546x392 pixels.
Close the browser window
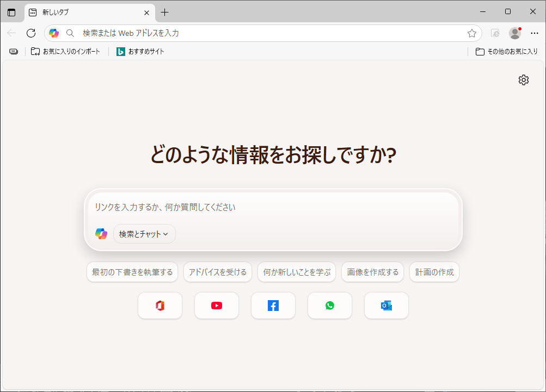pos(533,11)
